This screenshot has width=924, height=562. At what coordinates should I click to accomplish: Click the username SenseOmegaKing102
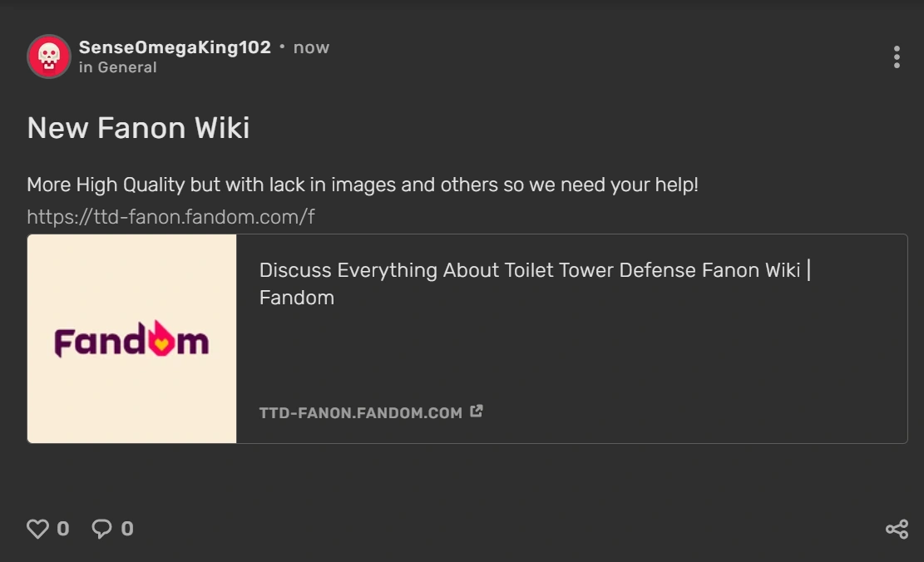pos(175,47)
